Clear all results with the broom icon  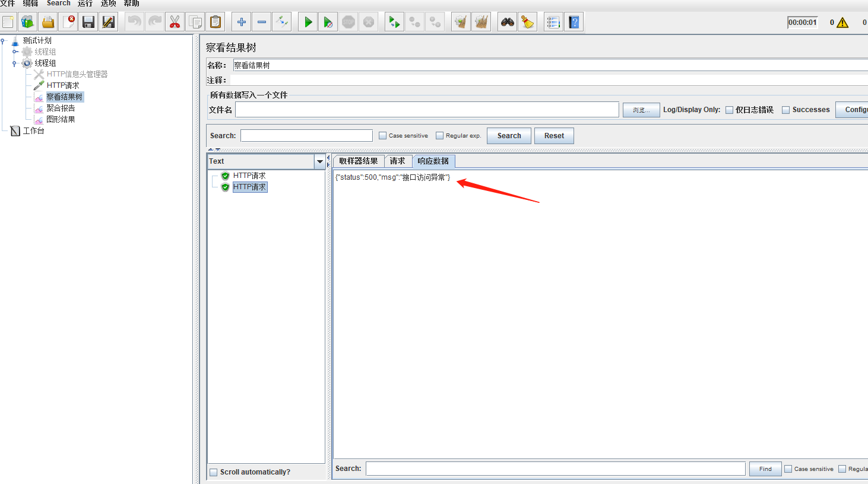481,21
